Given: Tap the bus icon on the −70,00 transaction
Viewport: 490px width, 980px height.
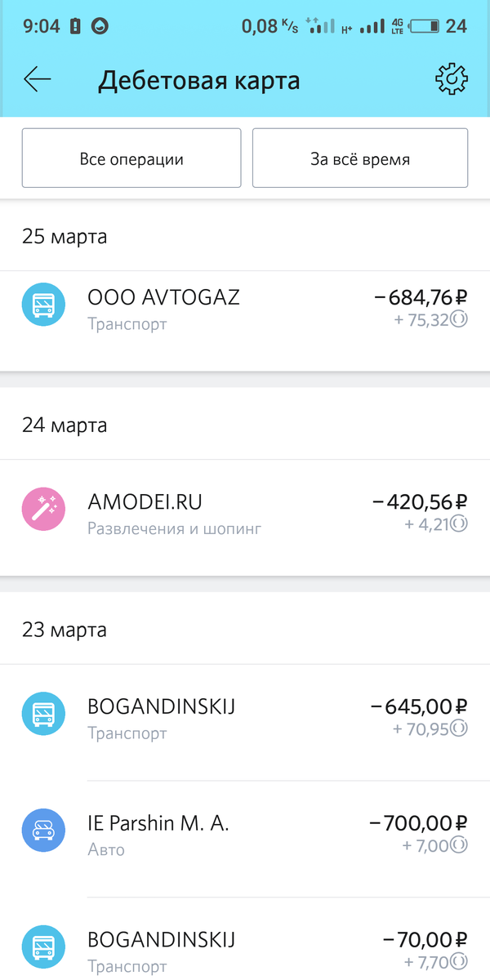Looking at the screenshot, I should pyautogui.click(x=42, y=947).
